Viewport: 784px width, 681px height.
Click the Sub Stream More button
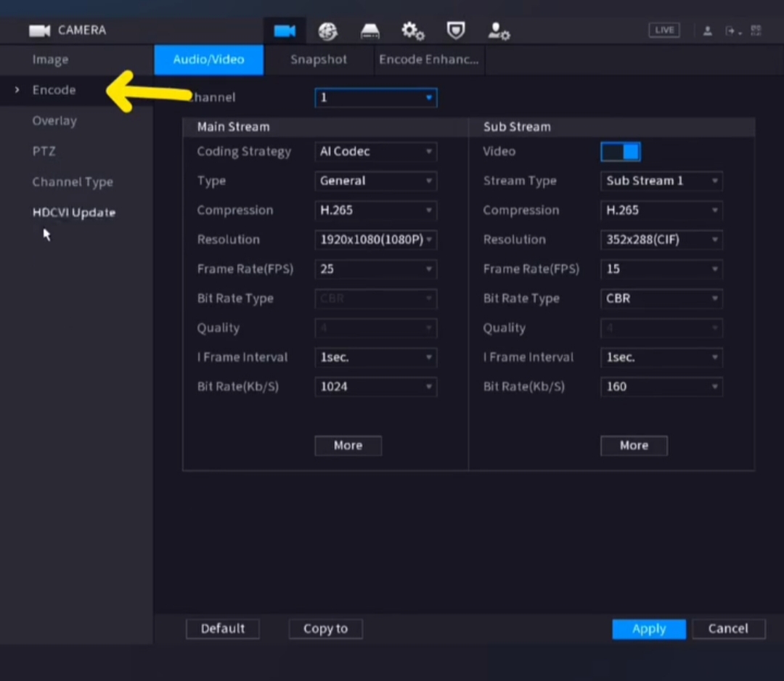click(x=634, y=446)
